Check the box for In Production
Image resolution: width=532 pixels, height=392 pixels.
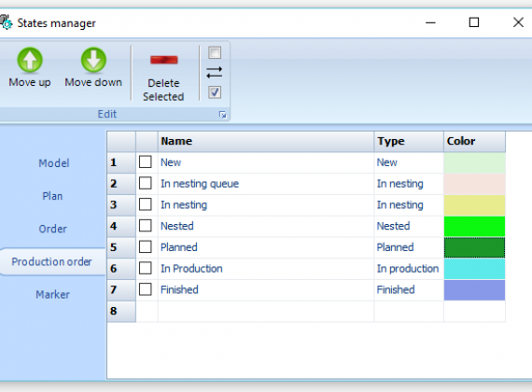tap(146, 268)
